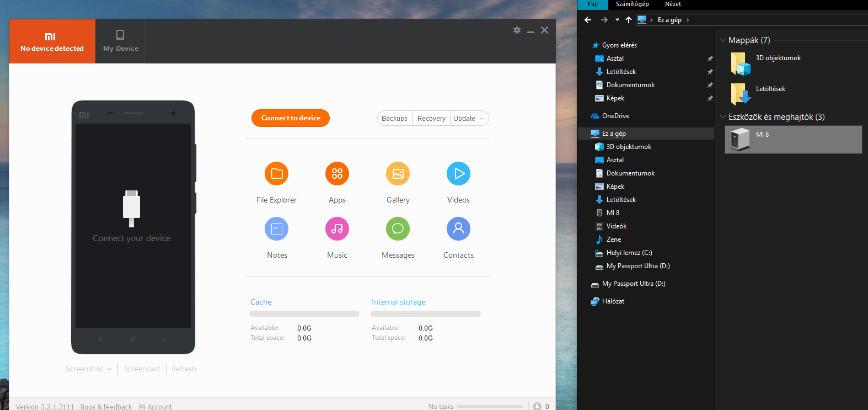This screenshot has width=868, height=410.
Task: Click the download tasks icon in status bar
Action: pos(537,406)
